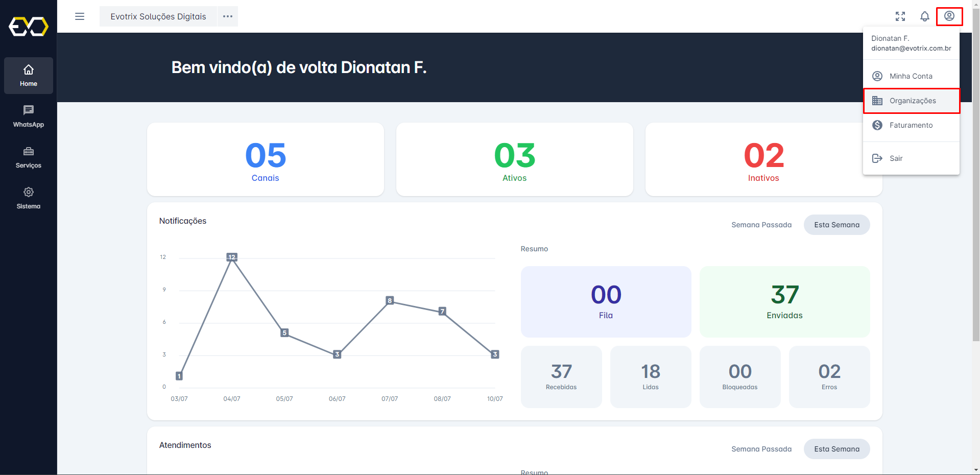
Task: Select the Home icon in sidebar
Action: (x=28, y=75)
